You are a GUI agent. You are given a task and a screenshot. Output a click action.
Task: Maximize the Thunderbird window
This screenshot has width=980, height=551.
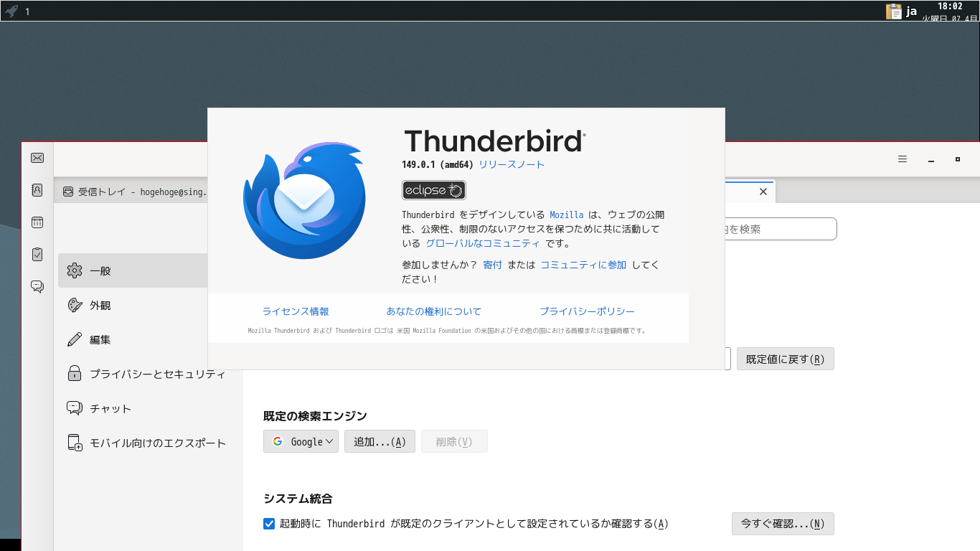(x=957, y=159)
